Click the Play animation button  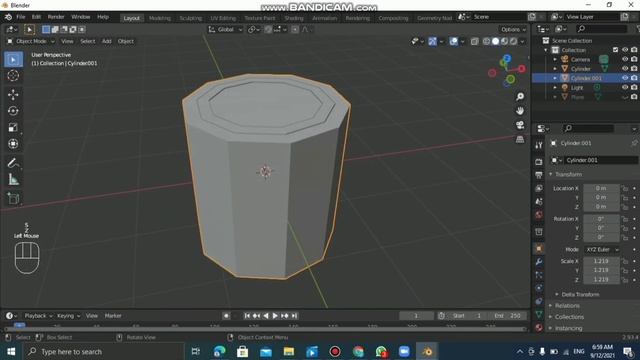[x=275, y=316]
